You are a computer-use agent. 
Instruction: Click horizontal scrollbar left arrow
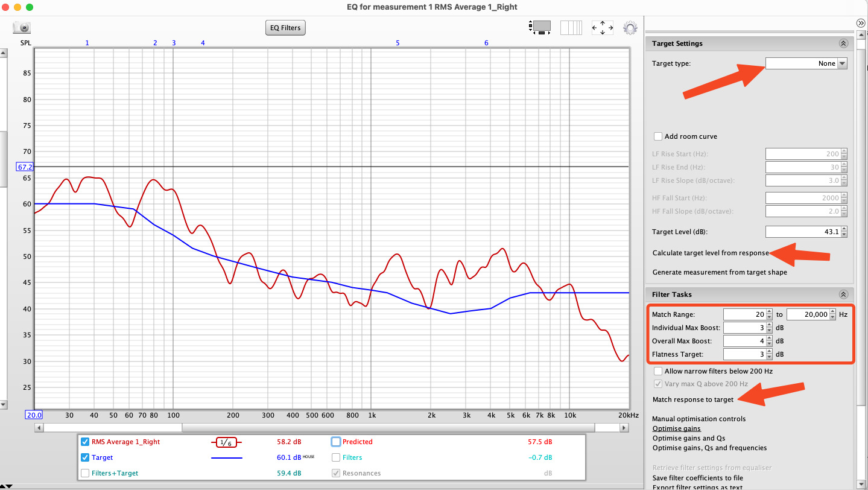pos(40,428)
